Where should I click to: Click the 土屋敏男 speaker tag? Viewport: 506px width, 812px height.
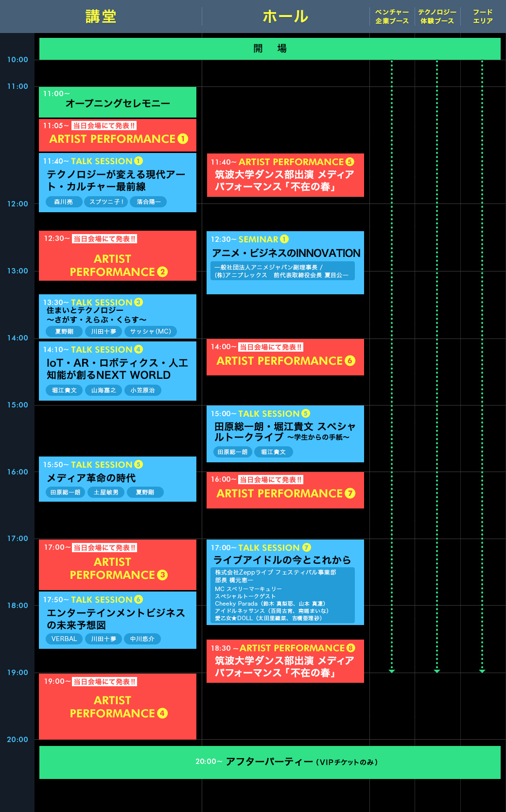pyautogui.click(x=106, y=492)
